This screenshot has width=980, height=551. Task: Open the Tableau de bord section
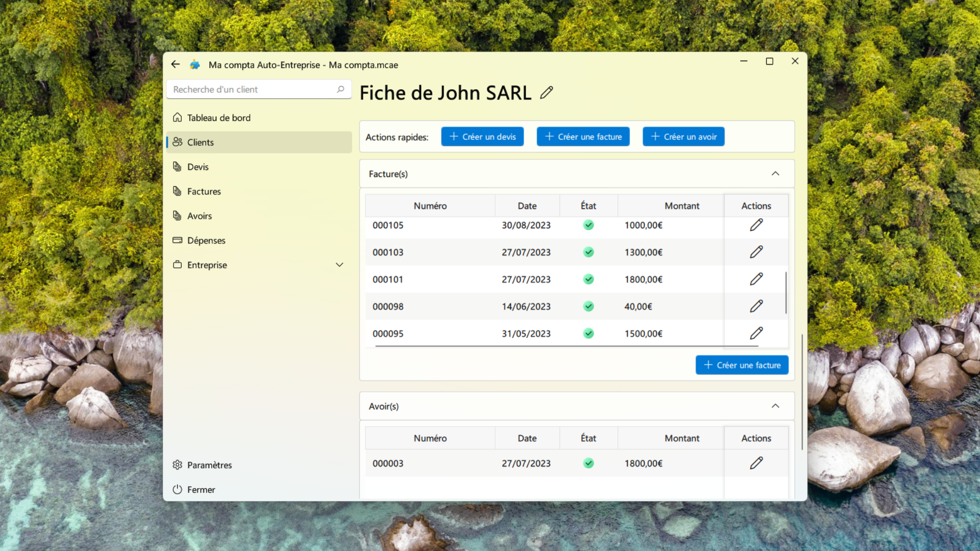[218, 117]
